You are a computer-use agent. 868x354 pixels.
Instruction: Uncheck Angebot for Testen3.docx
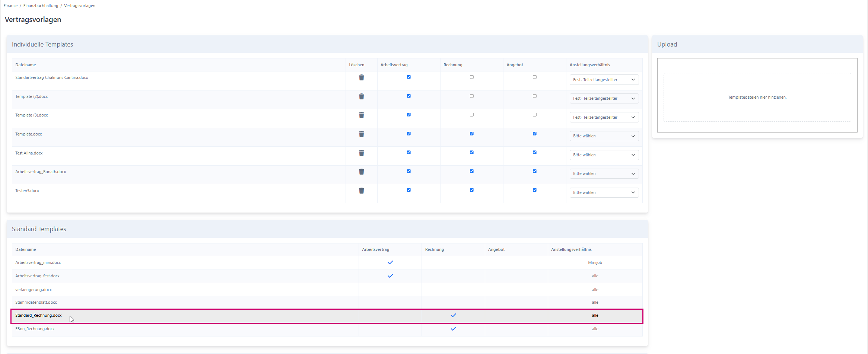tap(535, 190)
